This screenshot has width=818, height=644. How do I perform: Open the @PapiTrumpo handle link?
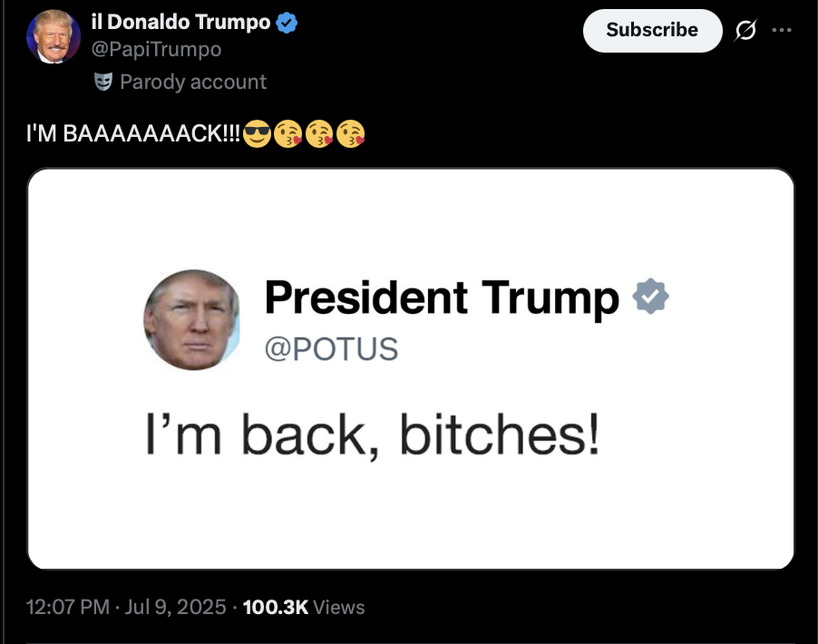tap(157, 49)
